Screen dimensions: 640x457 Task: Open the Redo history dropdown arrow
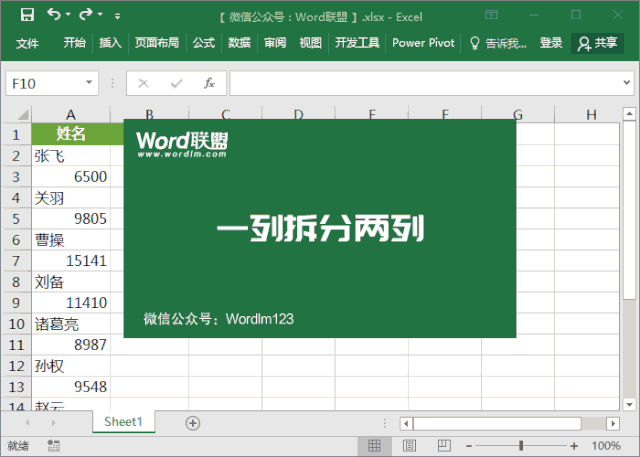100,15
